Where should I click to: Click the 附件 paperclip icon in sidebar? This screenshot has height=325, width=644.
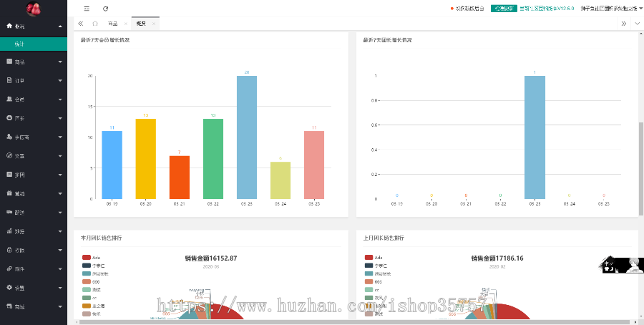(9, 268)
